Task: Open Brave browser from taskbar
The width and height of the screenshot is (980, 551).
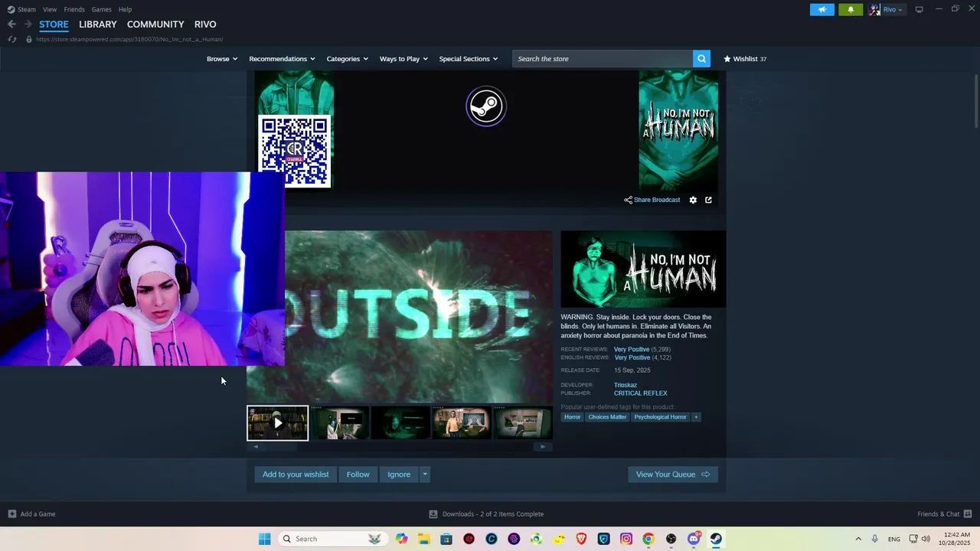Action: [x=581, y=539]
